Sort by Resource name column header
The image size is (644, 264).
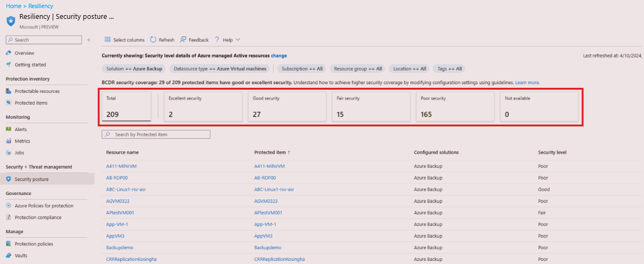(122, 153)
